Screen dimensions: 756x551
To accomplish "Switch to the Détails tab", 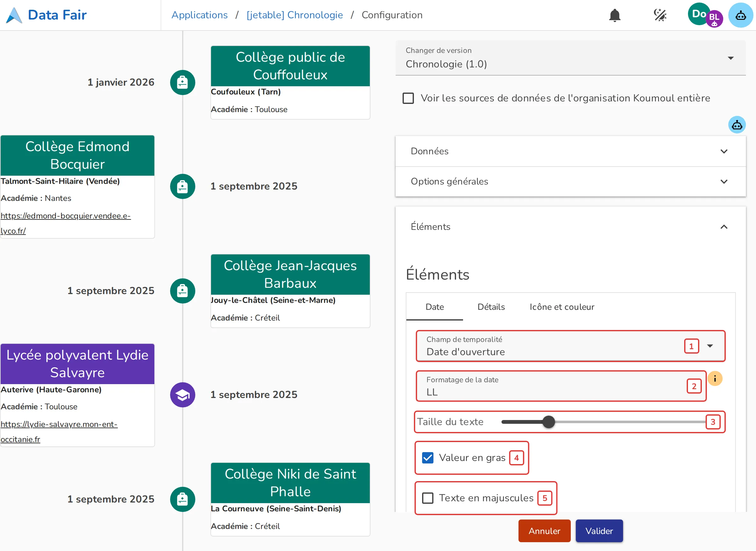I will [491, 307].
